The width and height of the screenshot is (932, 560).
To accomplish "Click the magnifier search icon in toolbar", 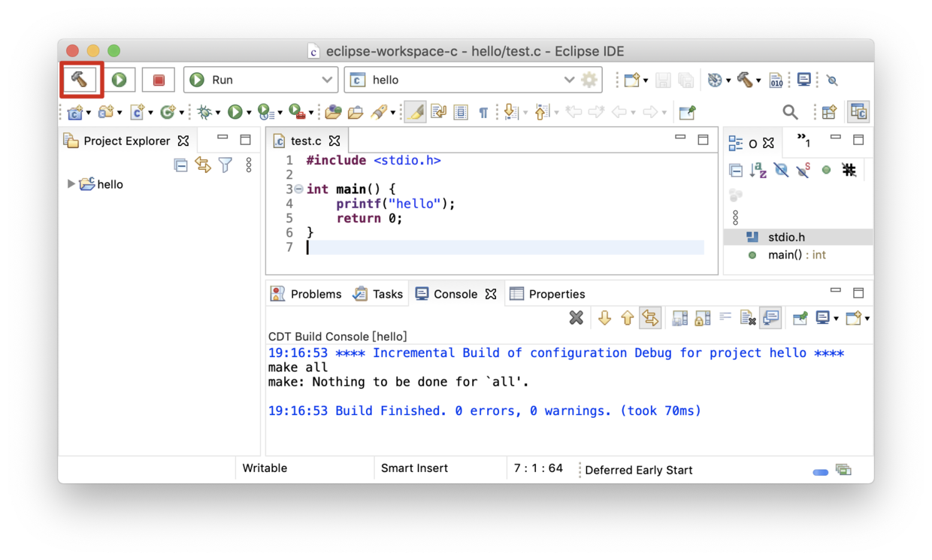I will coord(790,112).
